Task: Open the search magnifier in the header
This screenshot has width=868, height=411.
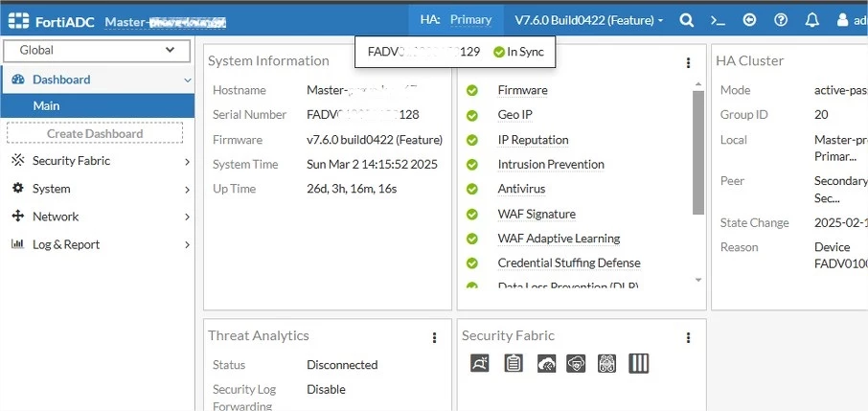Action: (x=686, y=20)
